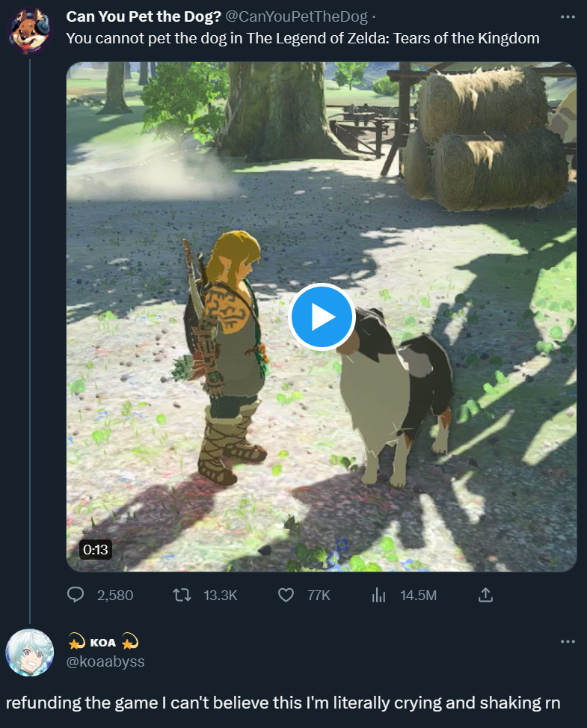Screen dimensions: 587x728
Task: Open reply icon on the dog tweet
Action: [x=76, y=595]
